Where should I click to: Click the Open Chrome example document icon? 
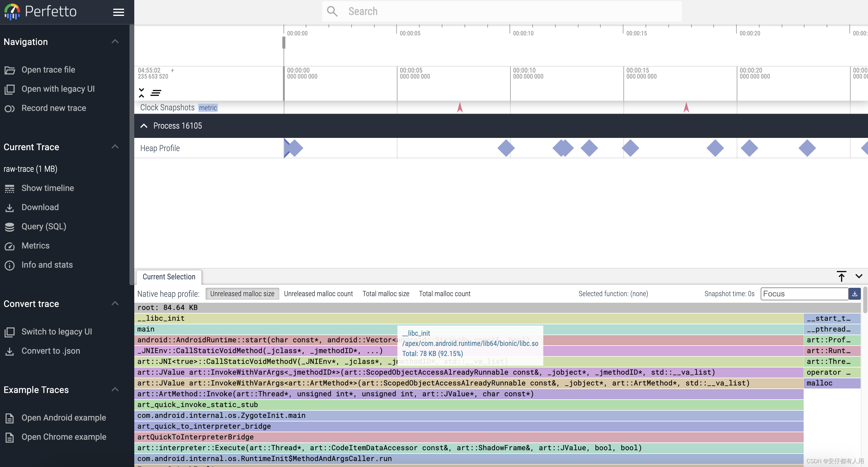(x=9, y=437)
